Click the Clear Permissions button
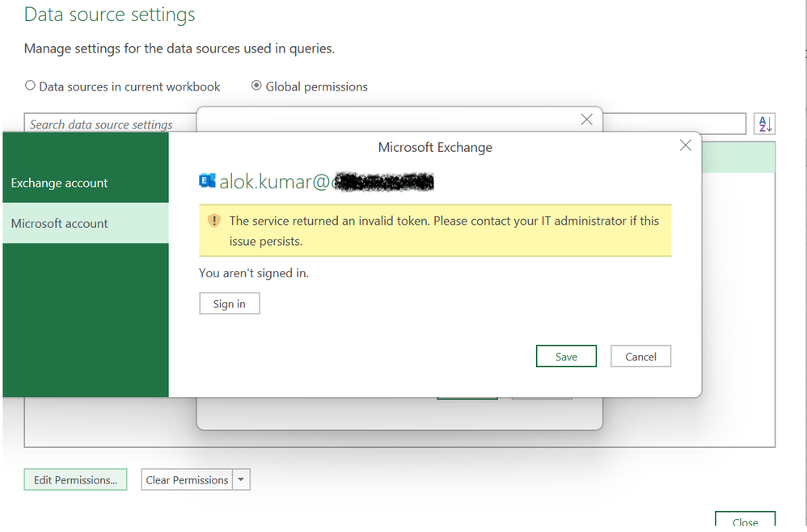Screen dimensions: 807x532 [187, 479]
